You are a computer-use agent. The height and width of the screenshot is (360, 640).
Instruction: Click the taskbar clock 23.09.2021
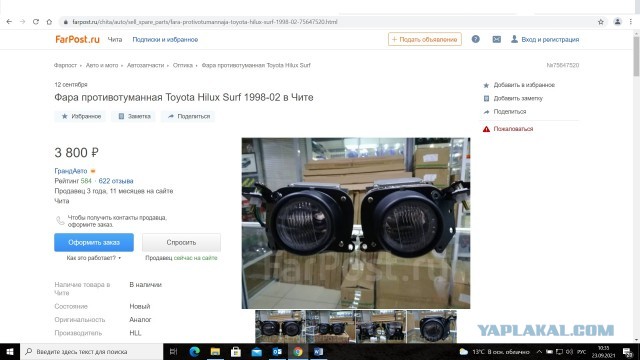click(x=603, y=352)
